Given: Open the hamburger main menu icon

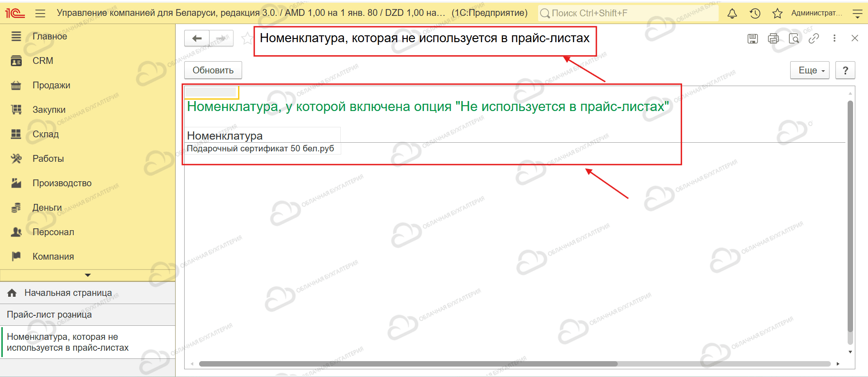Looking at the screenshot, I should (x=40, y=14).
